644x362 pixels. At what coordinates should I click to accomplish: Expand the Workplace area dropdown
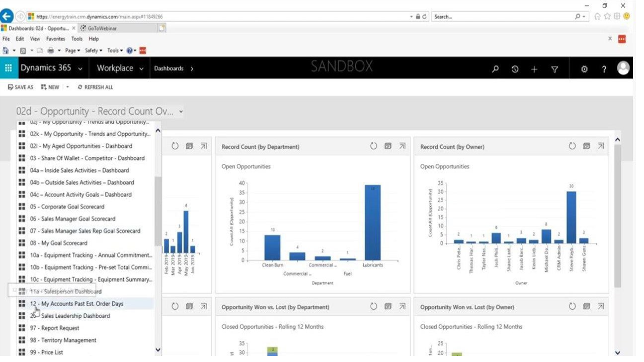pos(141,68)
